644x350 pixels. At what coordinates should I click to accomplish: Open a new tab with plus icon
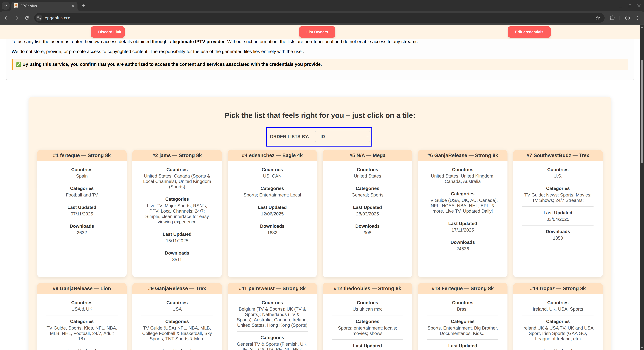83,6
